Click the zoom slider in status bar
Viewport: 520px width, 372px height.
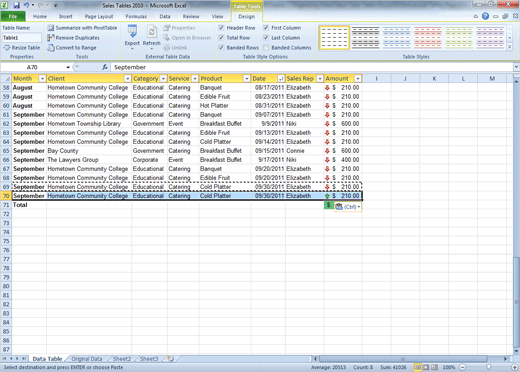coord(488,367)
